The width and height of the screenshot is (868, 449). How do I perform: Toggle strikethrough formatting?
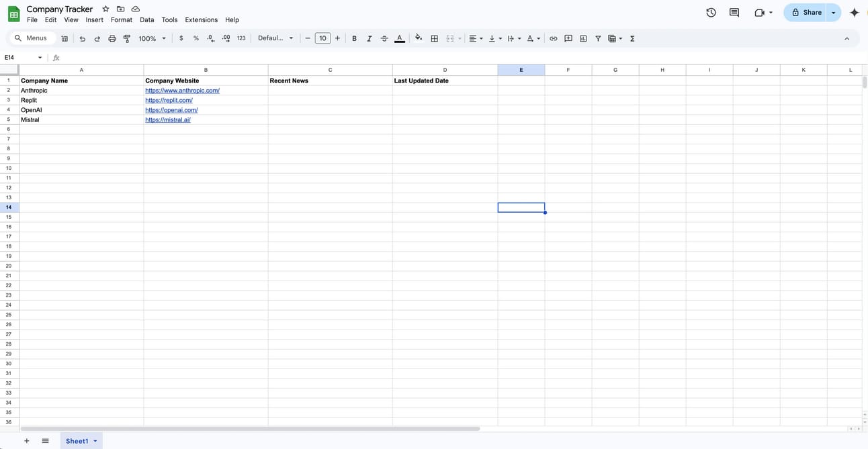(x=384, y=38)
